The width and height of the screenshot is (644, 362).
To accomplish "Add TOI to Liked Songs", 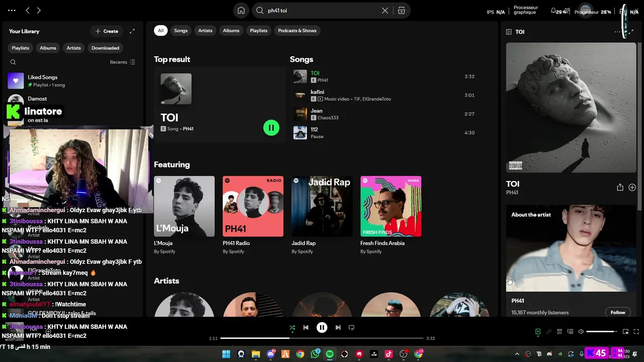I will [x=632, y=187].
